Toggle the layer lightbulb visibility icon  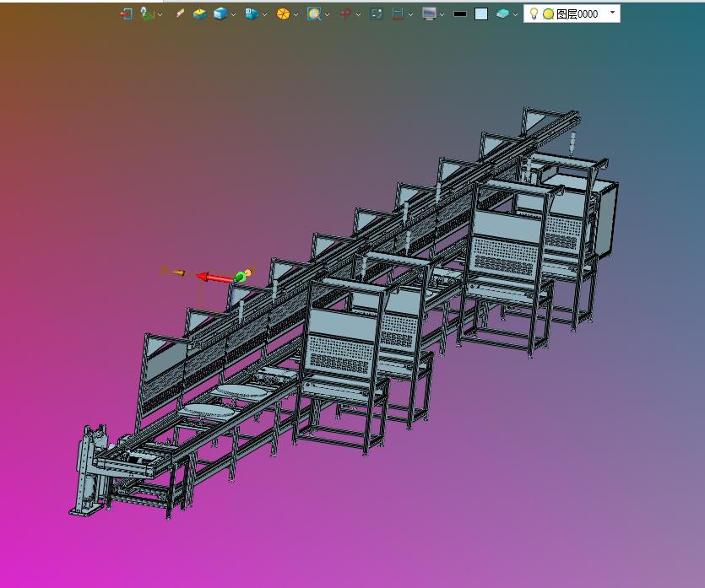(x=534, y=14)
